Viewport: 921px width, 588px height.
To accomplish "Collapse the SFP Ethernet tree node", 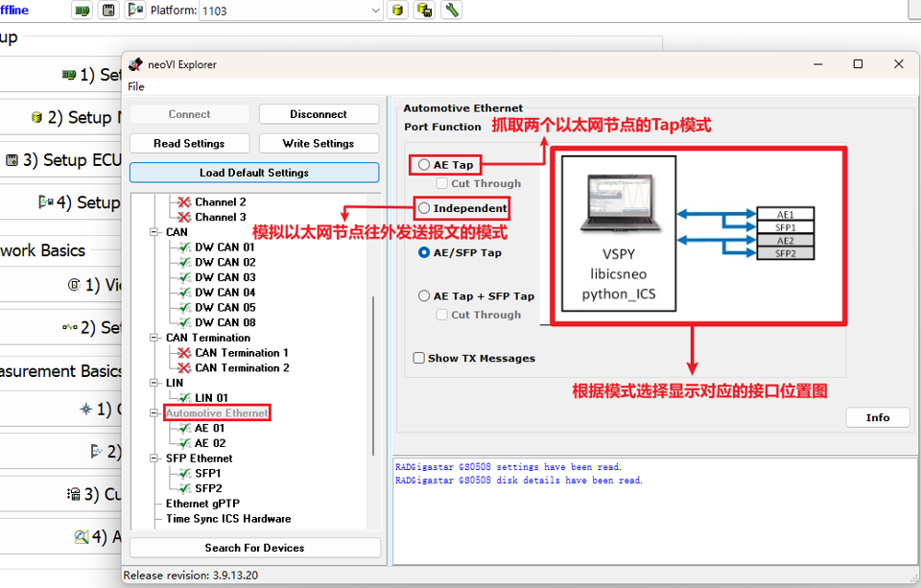I will click(155, 459).
